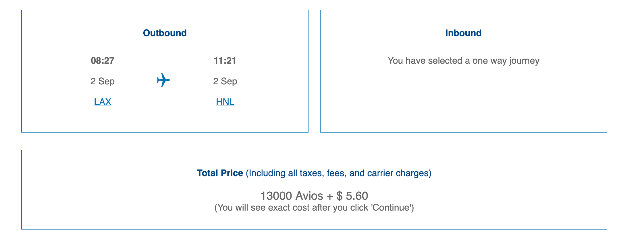Click the word "journey" in the Inbound panel
This screenshot has width=644, height=241.
[x=524, y=61]
